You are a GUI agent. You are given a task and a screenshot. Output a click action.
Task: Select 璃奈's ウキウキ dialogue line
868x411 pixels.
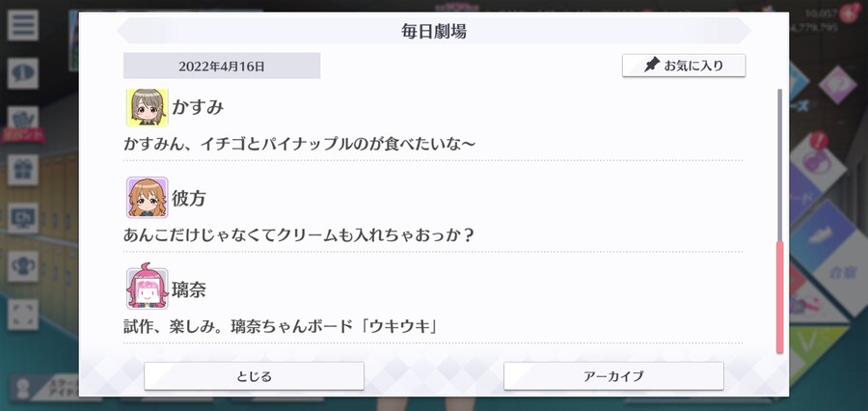[282, 326]
